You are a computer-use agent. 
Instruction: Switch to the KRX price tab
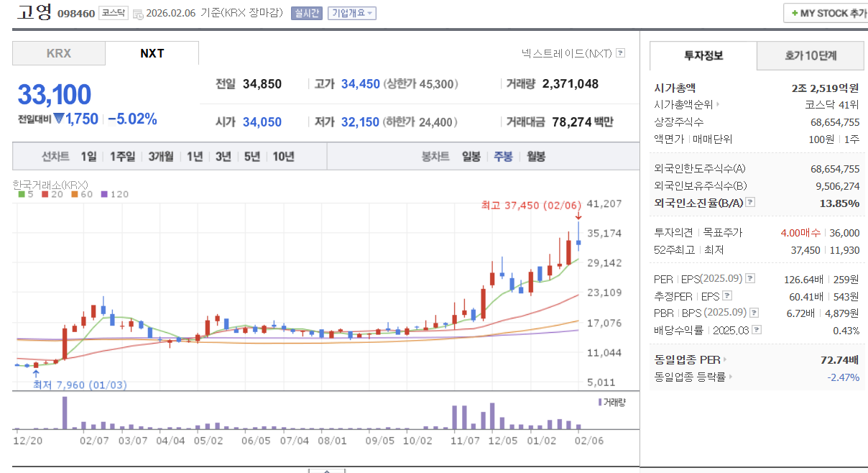point(58,52)
